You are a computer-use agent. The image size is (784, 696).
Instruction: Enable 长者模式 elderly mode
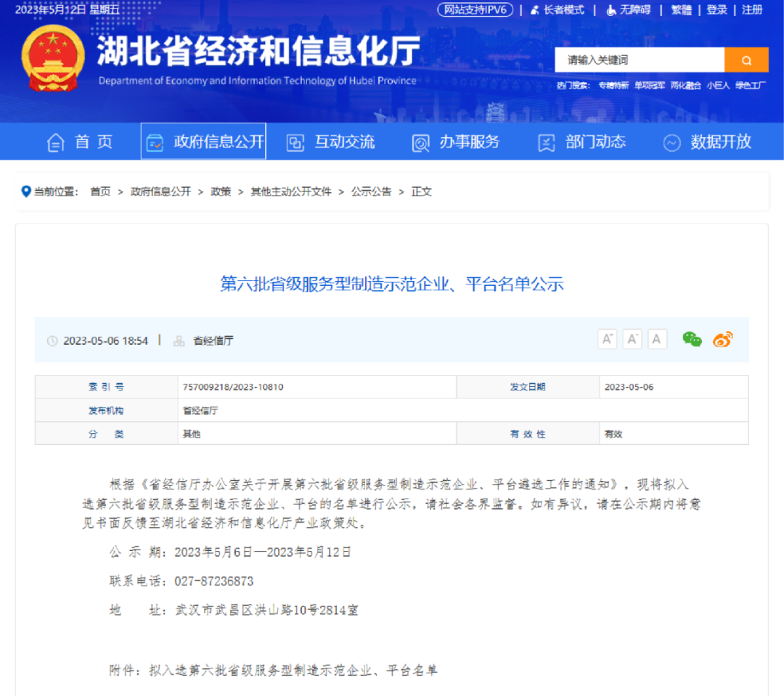coord(558,9)
